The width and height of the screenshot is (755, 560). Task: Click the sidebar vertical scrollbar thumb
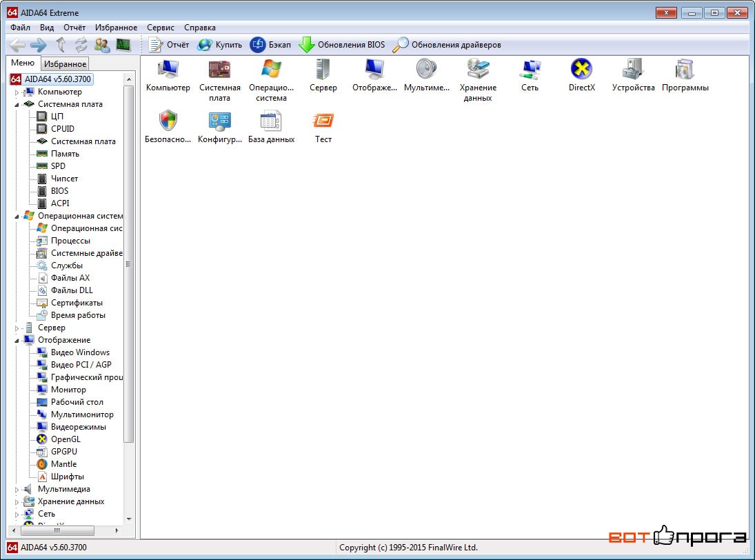[x=128, y=264]
